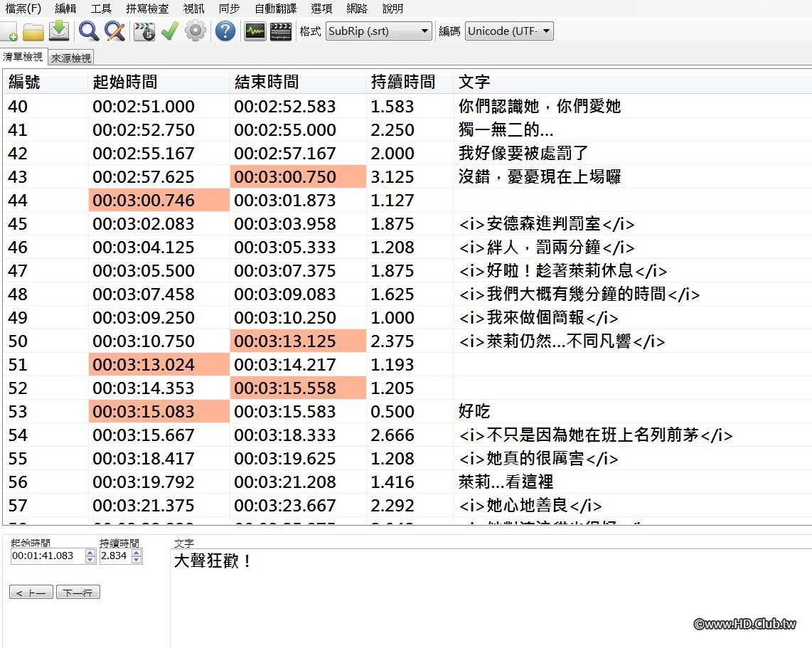The height and width of the screenshot is (648, 812).
Task: Switch to the 來源檢視 source view tab
Action: coord(70,58)
